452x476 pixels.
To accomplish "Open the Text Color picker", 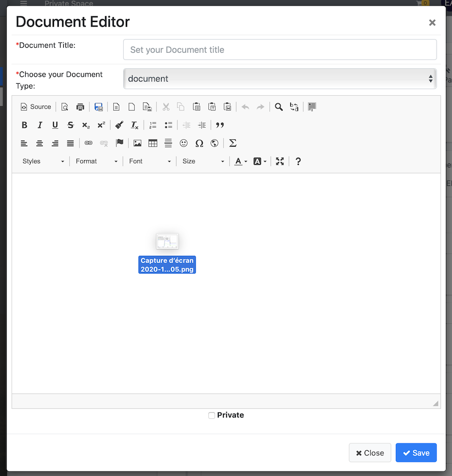I will (241, 161).
